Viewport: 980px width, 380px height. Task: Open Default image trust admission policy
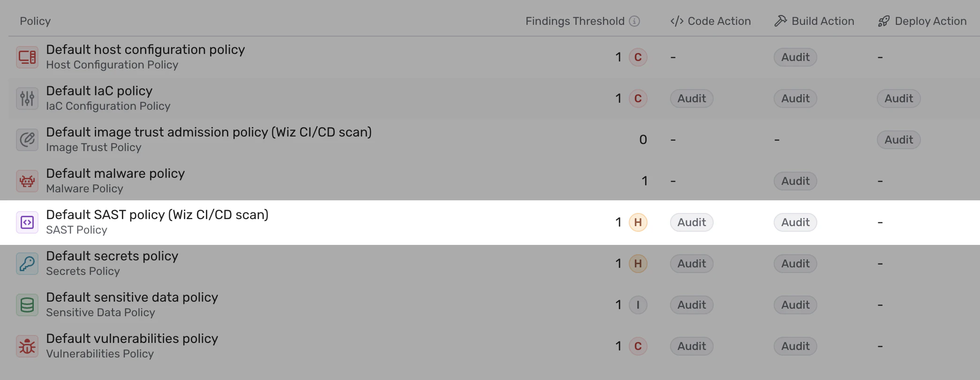click(209, 132)
